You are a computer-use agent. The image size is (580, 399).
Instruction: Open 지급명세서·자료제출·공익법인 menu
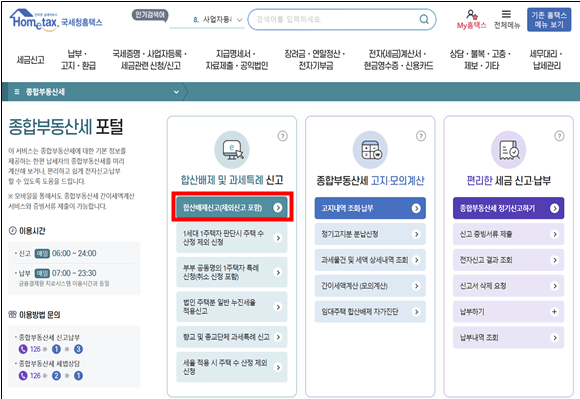tap(237, 60)
